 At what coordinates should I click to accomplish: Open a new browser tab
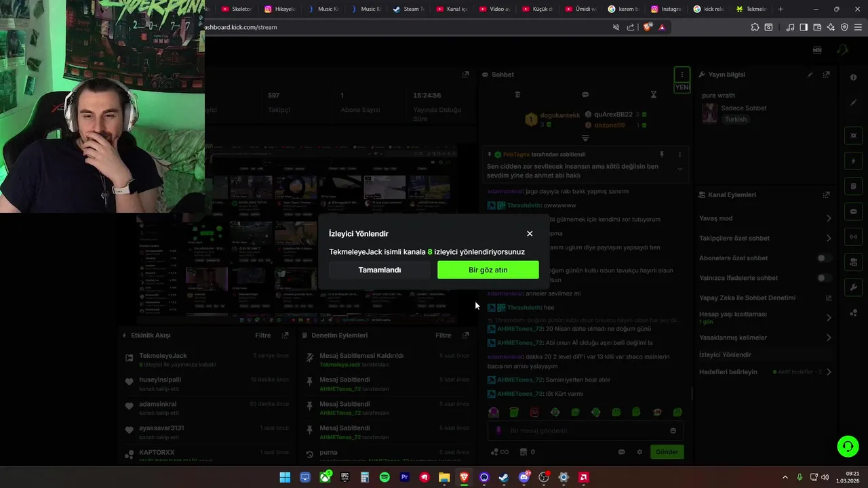click(x=781, y=9)
